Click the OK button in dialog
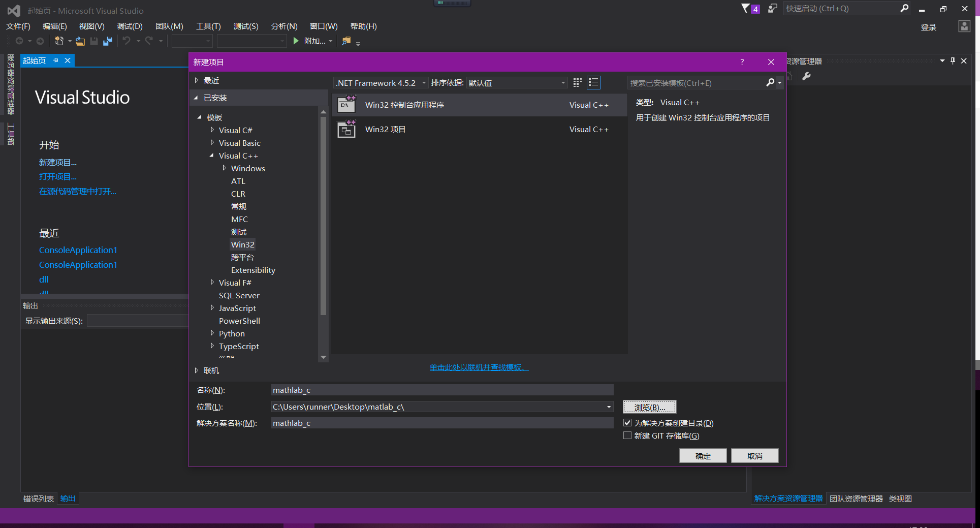Image resolution: width=980 pixels, height=528 pixels. pyautogui.click(x=703, y=456)
